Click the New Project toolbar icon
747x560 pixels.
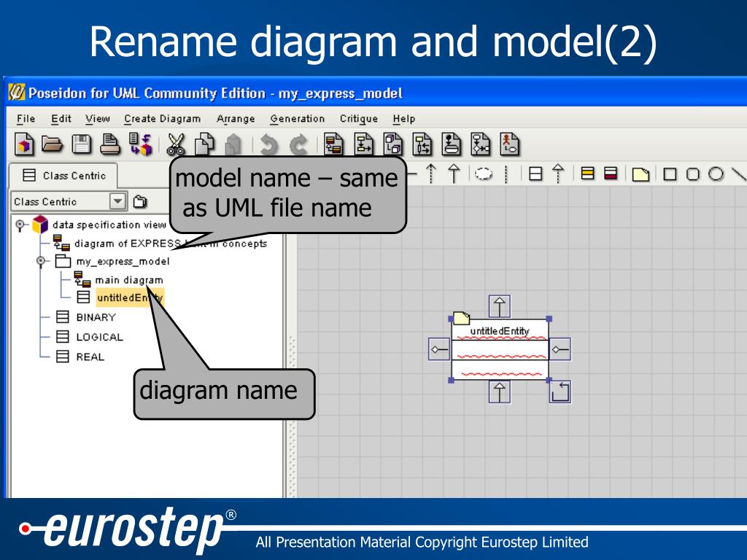tap(25, 144)
